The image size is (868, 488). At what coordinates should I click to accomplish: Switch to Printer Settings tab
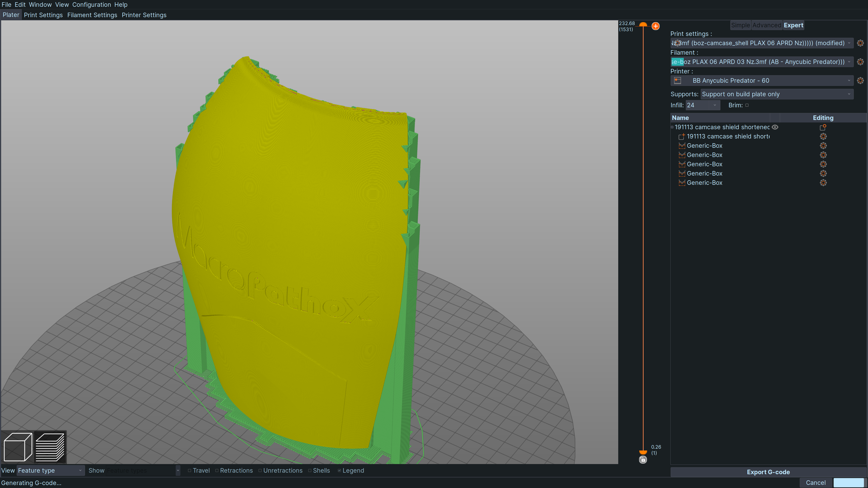click(144, 15)
